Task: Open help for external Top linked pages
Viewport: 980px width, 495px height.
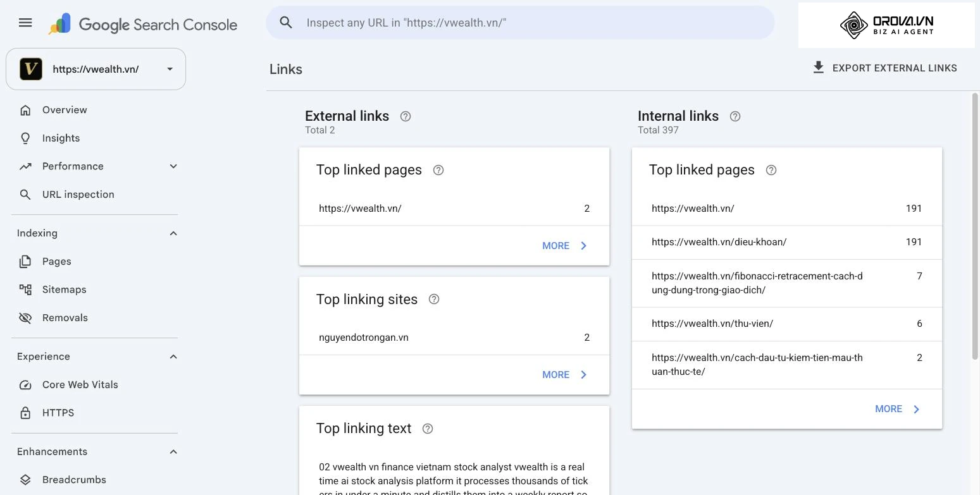Action: (438, 170)
